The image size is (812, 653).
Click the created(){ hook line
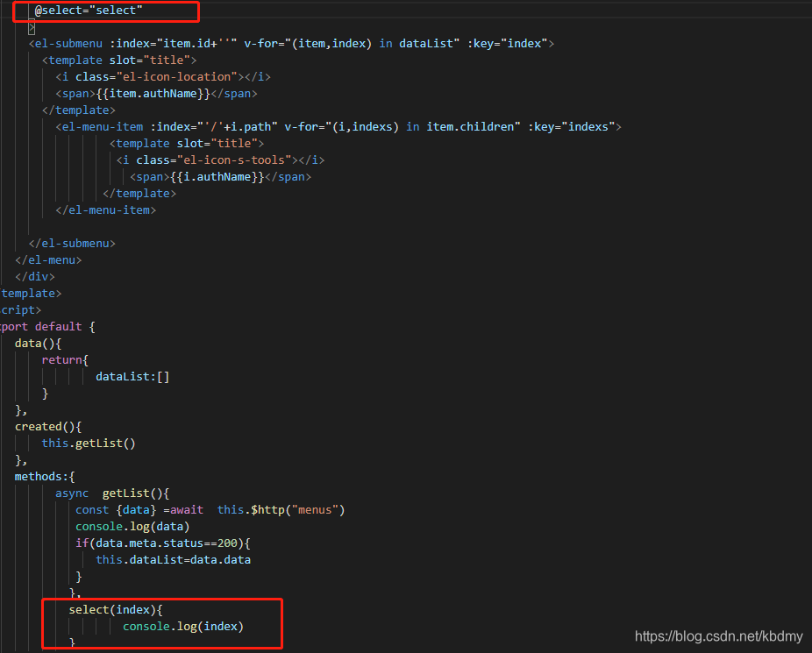(48, 426)
